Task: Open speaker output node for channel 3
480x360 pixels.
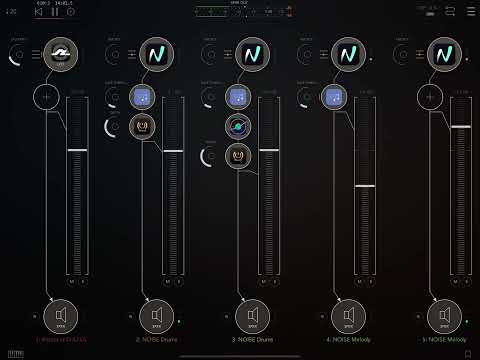Action: point(252,316)
